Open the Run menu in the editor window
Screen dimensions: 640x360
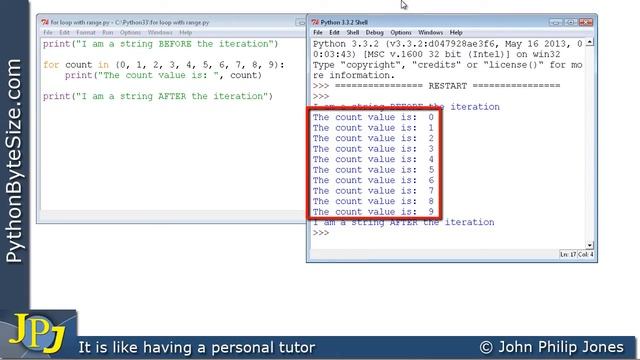point(108,32)
